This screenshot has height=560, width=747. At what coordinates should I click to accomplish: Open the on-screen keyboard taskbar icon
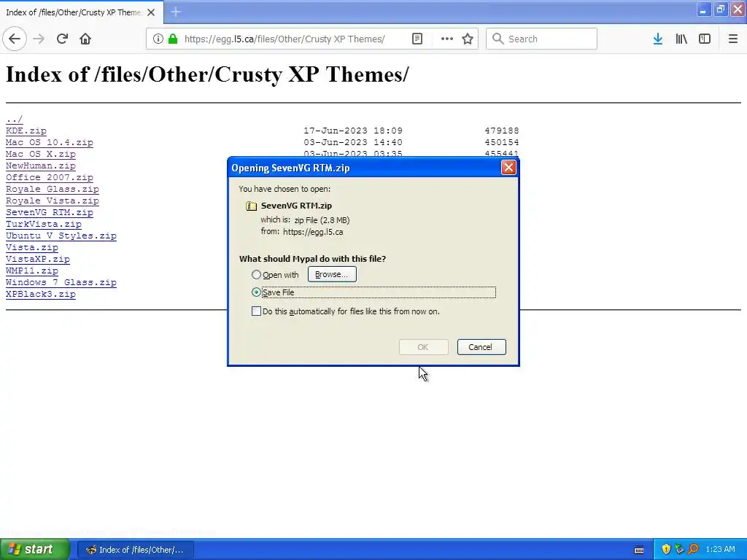tap(639, 550)
